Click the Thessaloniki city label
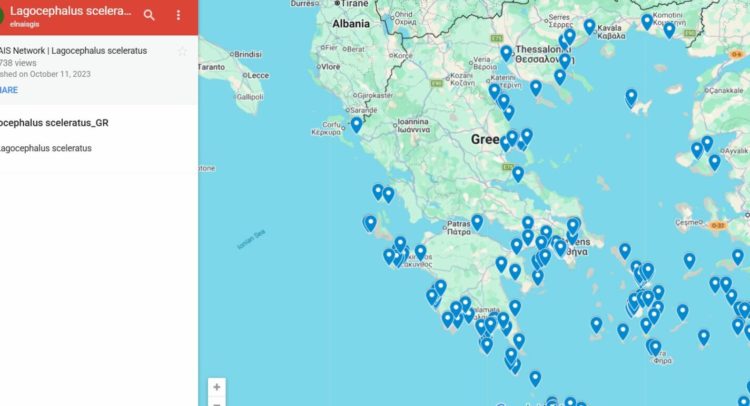 544,54
